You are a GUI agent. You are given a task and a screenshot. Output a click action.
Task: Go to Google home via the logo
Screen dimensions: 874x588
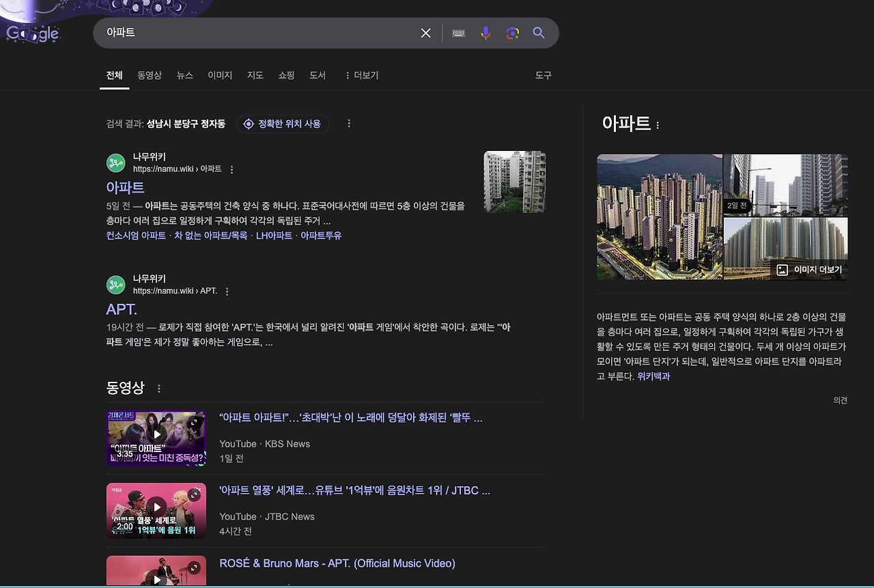coord(32,33)
